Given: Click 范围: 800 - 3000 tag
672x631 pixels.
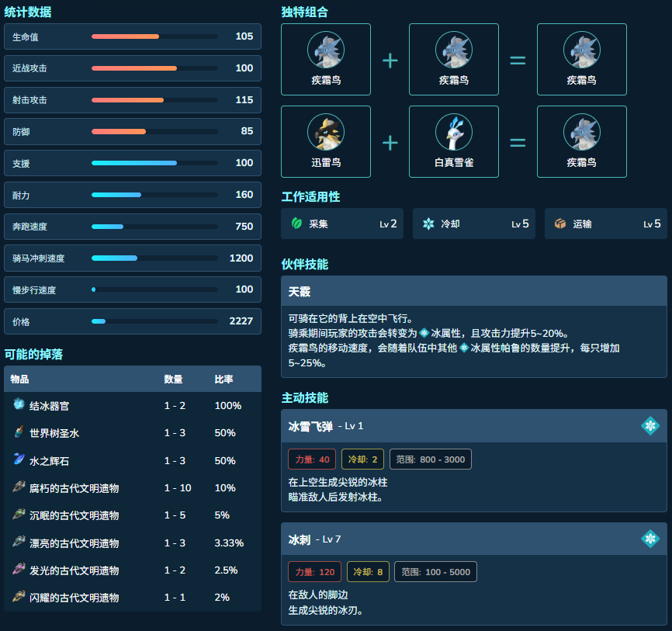Looking at the screenshot, I should (x=431, y=459).
